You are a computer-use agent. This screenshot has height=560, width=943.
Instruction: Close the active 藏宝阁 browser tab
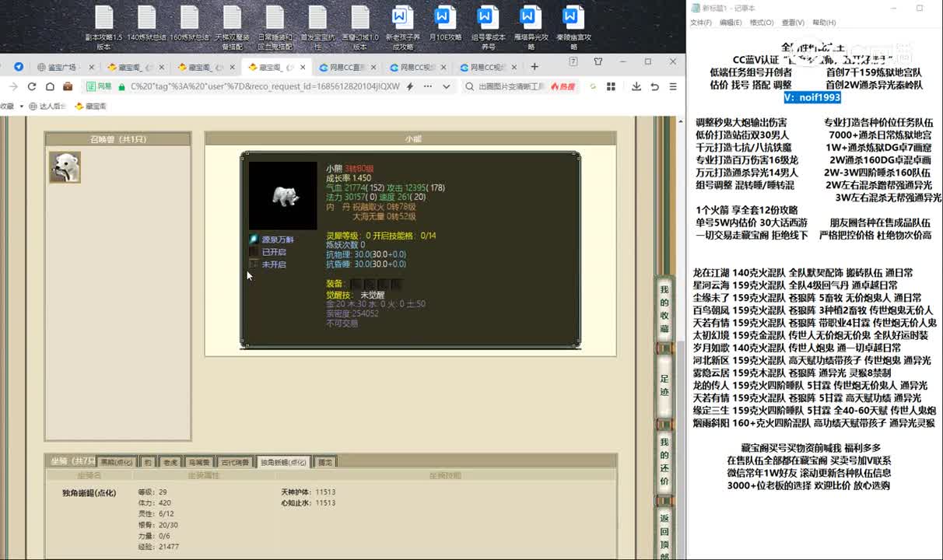[x=303, y=67]
